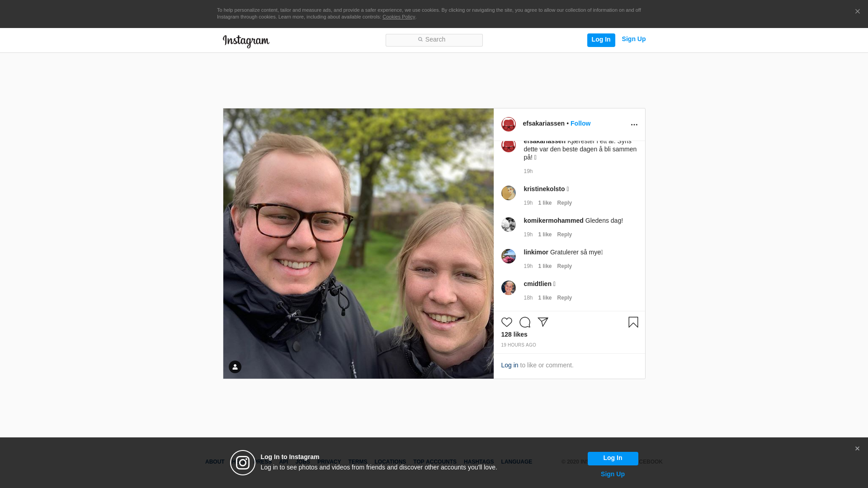Click the comment bubble icon
This screenshot has width=868, height=488.
point(525,322)
